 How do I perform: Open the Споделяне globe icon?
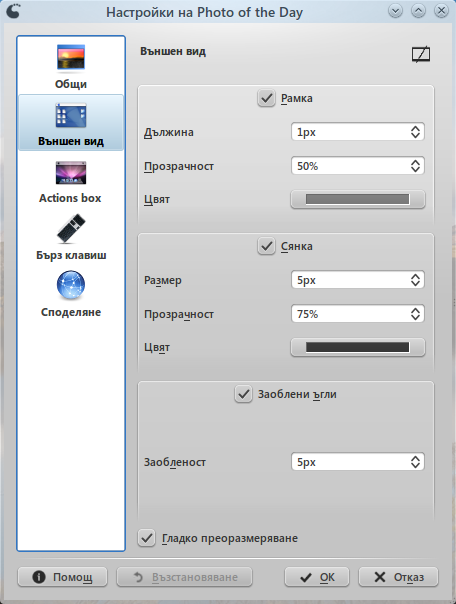click(x=71, y=285)
